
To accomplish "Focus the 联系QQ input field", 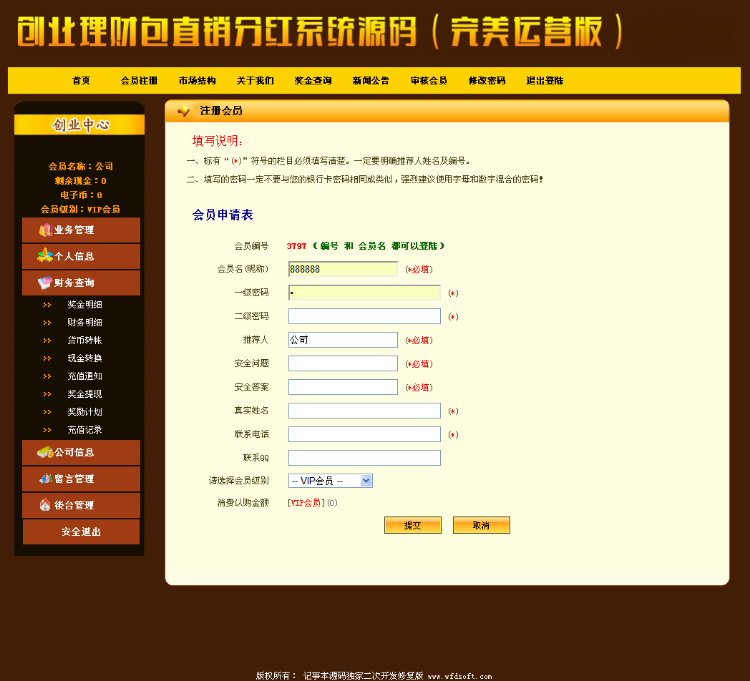I will (x=364, y=458).
